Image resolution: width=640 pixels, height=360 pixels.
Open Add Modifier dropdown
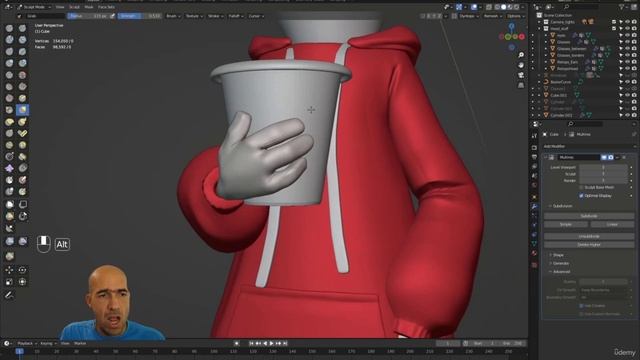[x=589, y=146]
